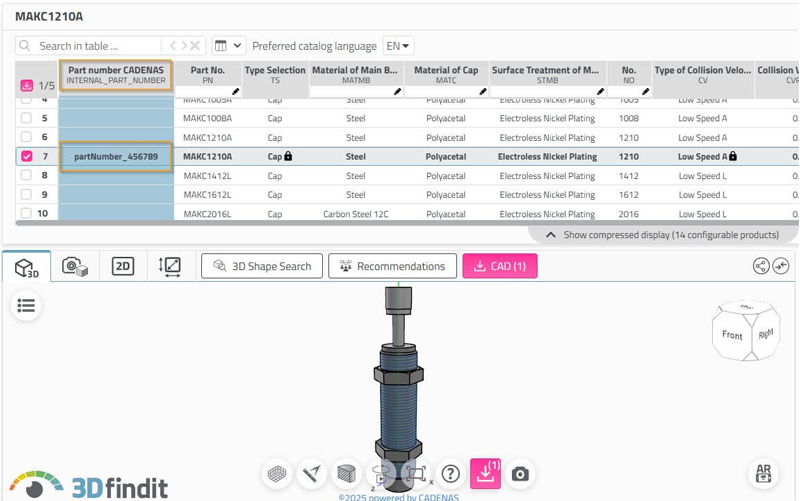800x501 pixels.
Task: Click the lock icon beside Low Speed A
Action: pyautogui.click(x=733, y=156)
